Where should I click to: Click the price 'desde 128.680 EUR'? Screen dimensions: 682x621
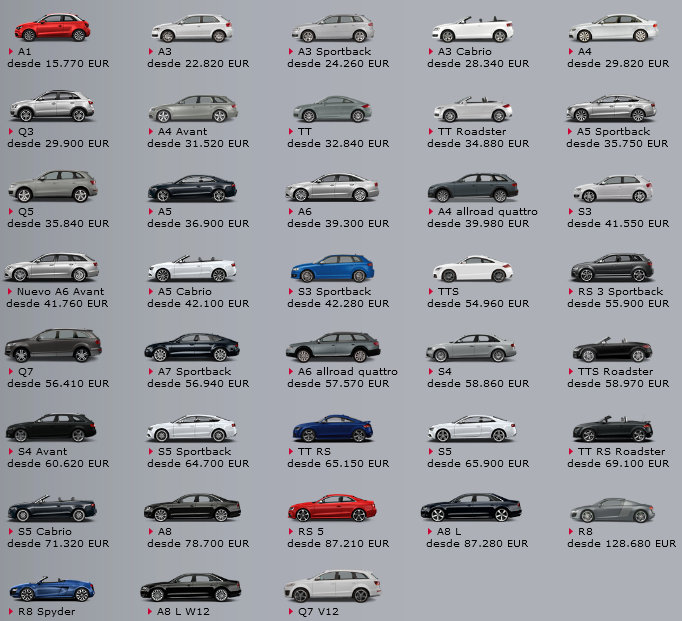click(x=622, y=544)
